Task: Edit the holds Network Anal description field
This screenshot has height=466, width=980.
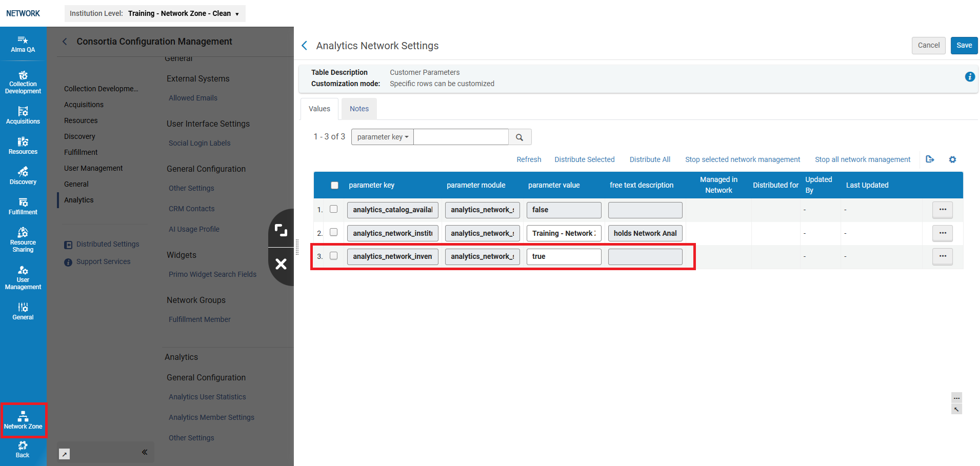Action: 645,233
